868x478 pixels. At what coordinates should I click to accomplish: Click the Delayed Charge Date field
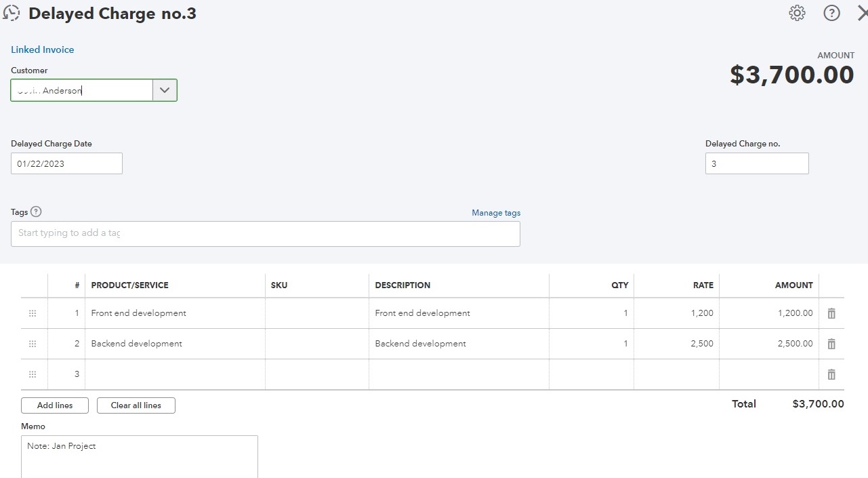click(x=66, y=163)
